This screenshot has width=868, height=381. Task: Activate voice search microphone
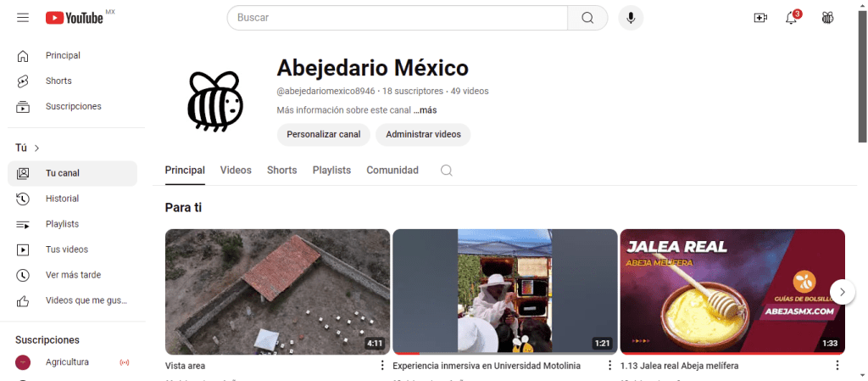[x=631, y=18]
